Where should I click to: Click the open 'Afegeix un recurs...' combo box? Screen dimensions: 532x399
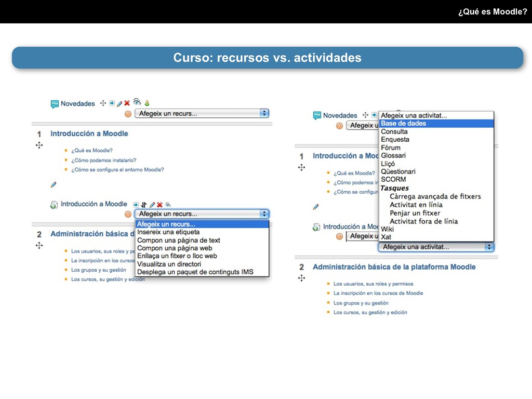click(x=202, y=214)
